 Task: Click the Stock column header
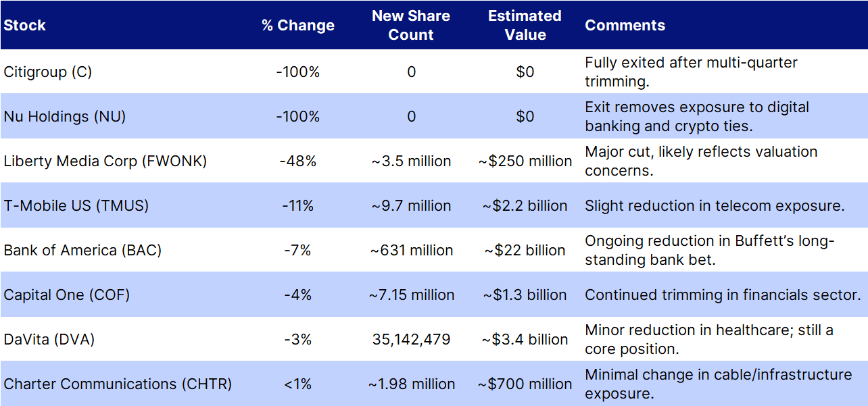coord(25,26)
